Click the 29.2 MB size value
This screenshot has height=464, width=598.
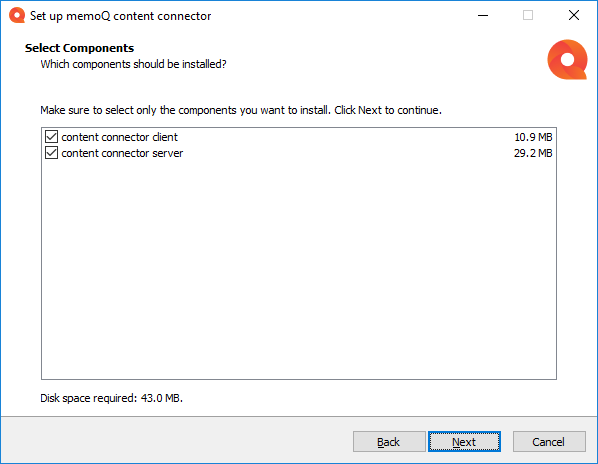(533, 153)
